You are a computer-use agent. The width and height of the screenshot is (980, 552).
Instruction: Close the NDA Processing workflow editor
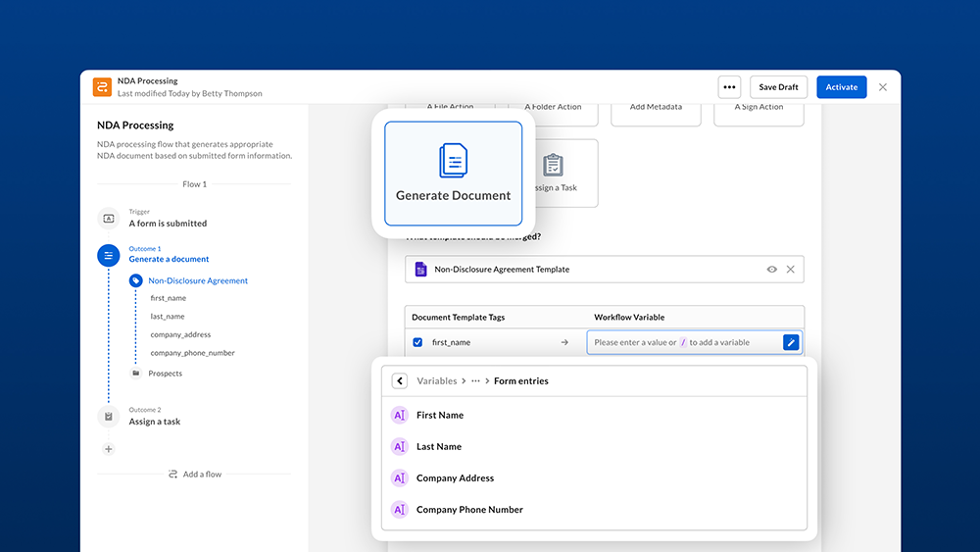pos(883,87)
